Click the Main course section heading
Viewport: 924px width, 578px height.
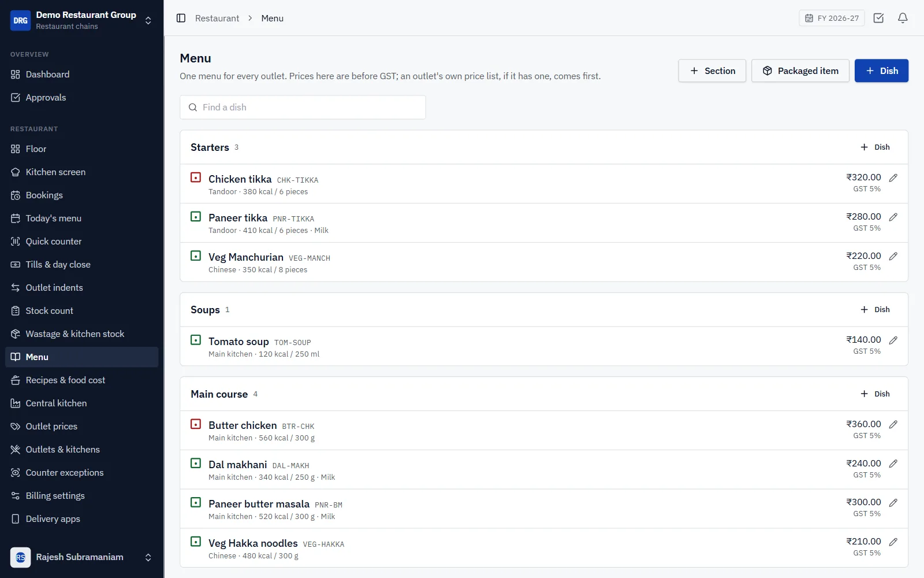[219, 394]
